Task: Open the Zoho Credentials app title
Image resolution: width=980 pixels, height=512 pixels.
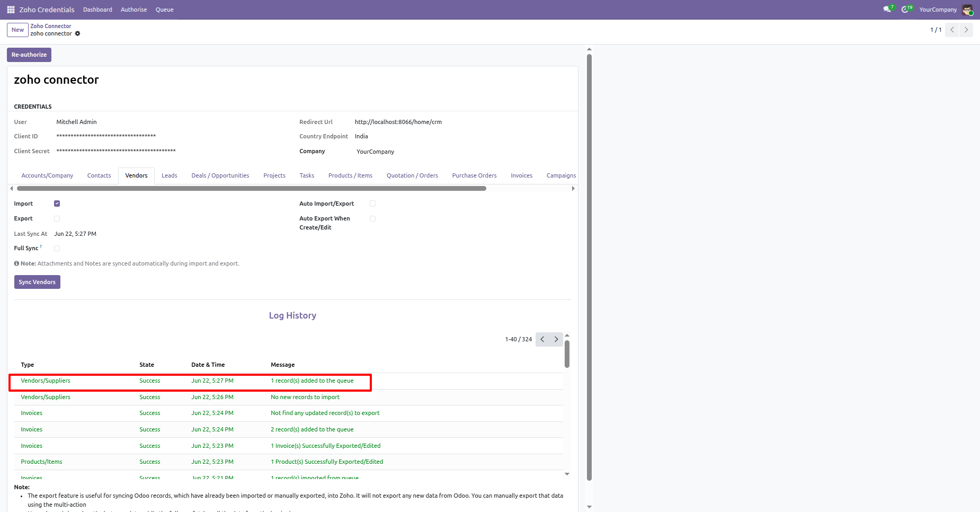Action: [47, 10]
